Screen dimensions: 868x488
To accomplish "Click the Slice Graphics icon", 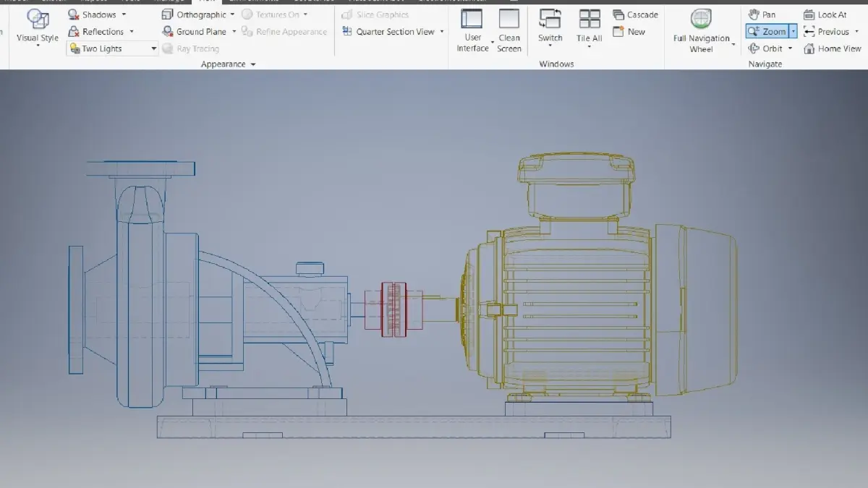I will (347, 14).
